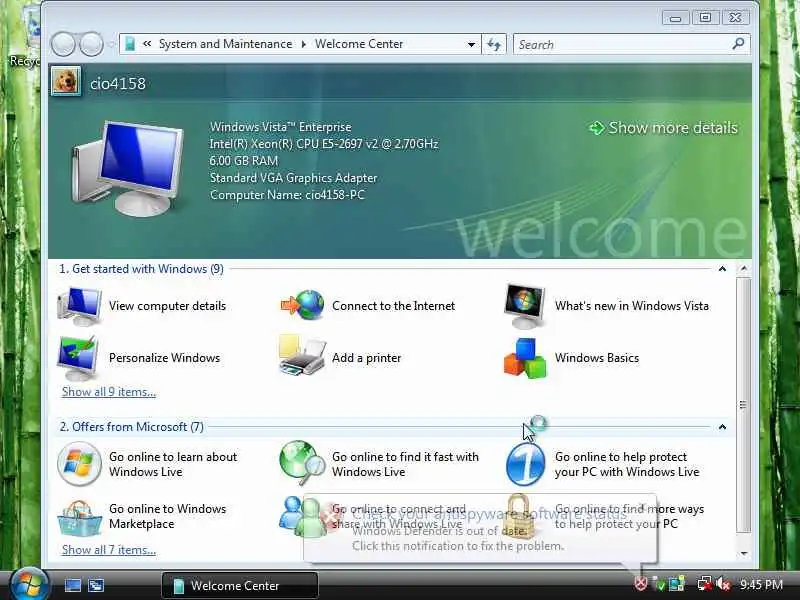Open View computer details icon
800x600 pixels.
click(x=79, y=306)
